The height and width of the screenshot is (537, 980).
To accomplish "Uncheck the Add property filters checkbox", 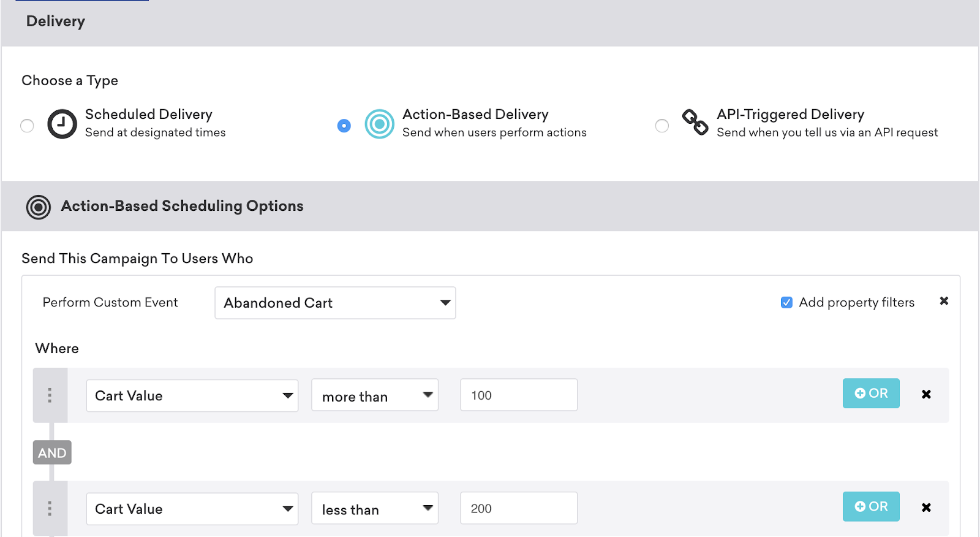I will (x=786, y=302).
